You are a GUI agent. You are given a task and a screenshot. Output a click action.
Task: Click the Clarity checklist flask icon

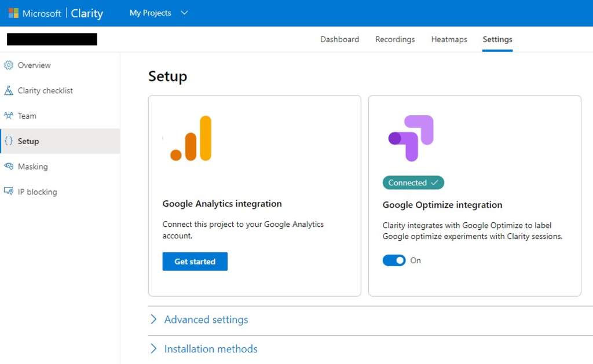8,91
